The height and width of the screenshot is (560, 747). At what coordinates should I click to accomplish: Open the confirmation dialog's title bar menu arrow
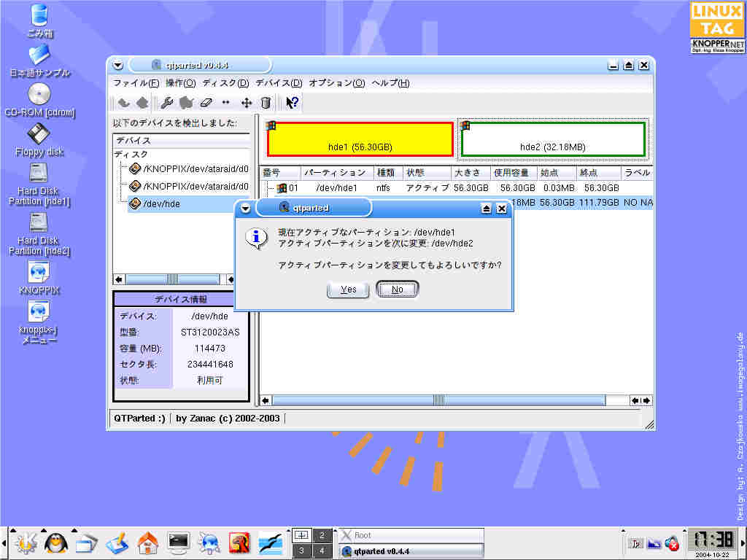[245, 208]
